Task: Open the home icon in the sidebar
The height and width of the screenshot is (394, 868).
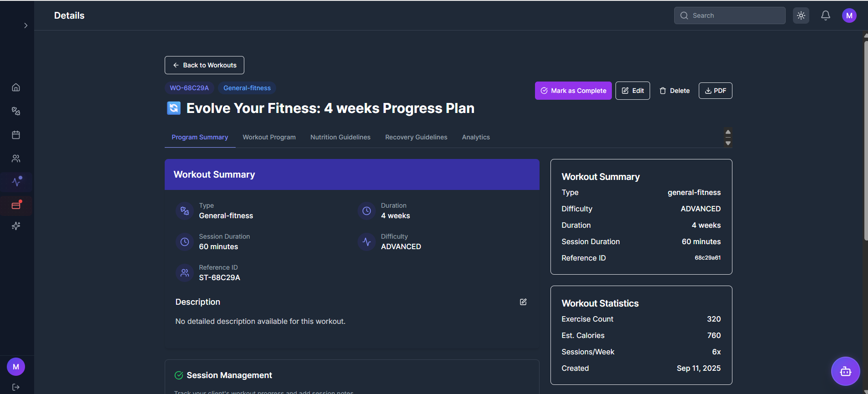Action: point(16,87)
